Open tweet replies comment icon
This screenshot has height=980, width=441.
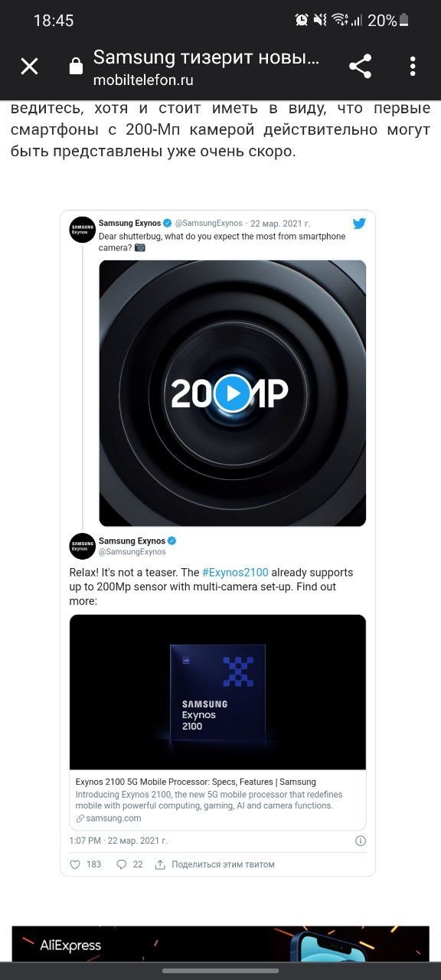(x=121, y=864)
